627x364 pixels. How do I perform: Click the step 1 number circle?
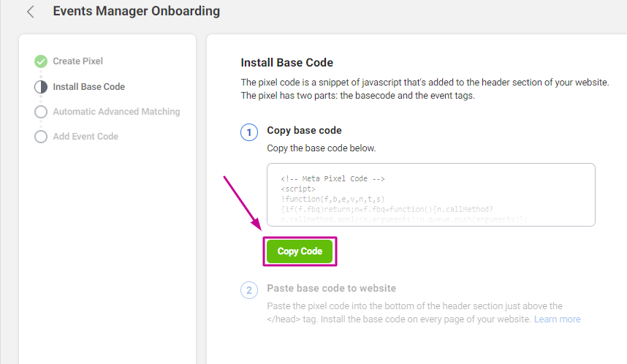[249, 132]
